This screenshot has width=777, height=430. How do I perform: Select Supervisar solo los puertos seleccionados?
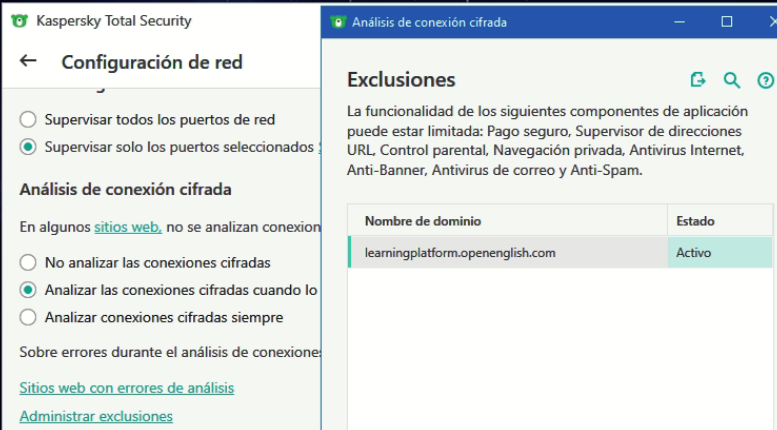click(x=28, y=147)
